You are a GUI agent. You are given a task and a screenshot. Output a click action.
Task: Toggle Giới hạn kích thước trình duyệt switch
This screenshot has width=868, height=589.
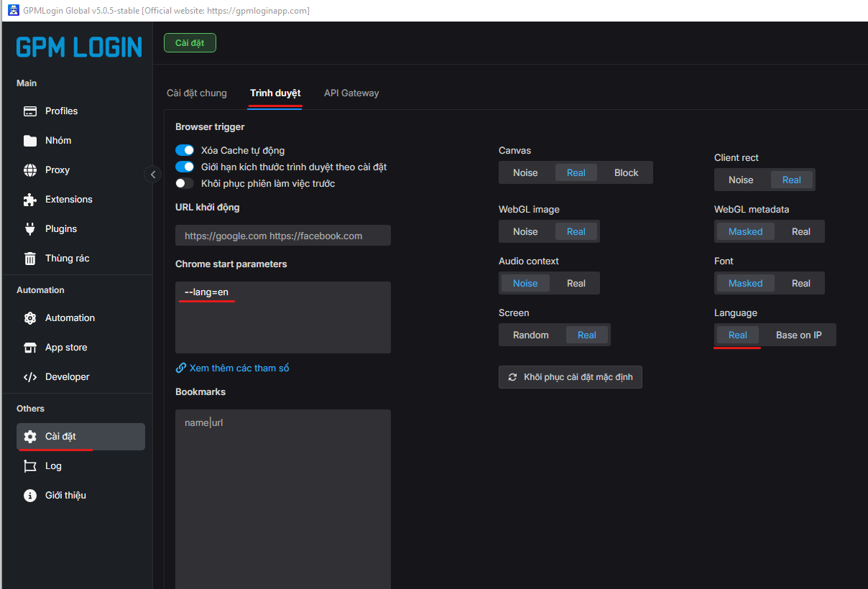click(185, 167)
